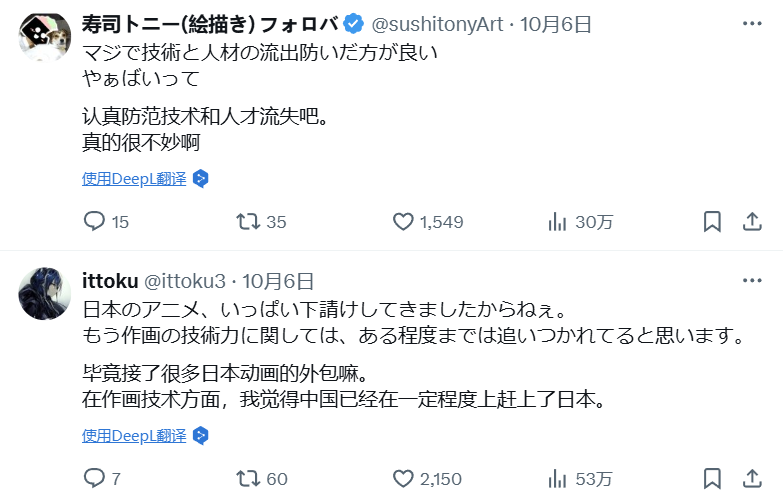
Task: Like ittoku's tweet with 2,150 likes
Action: pos(404,478)
